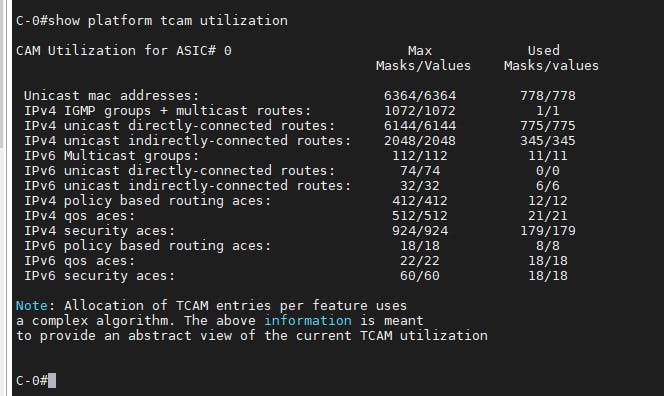Click the final 'C-0#' prompt text
664x396 pixels.
(x=32, y=380)
